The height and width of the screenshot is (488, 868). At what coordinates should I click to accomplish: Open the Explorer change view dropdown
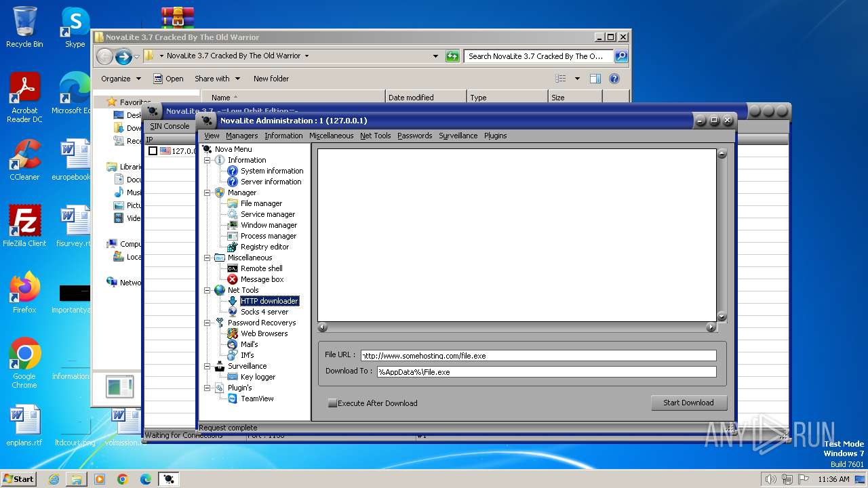[x=577, y=79]
